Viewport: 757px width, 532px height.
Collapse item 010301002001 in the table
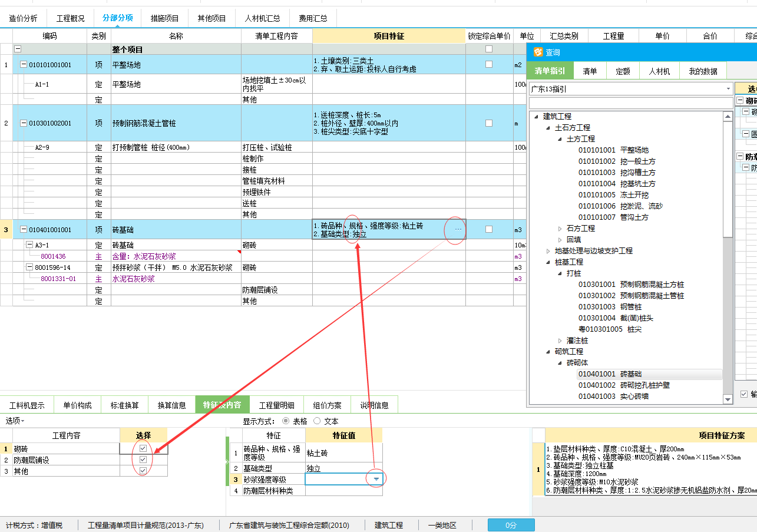24,123
